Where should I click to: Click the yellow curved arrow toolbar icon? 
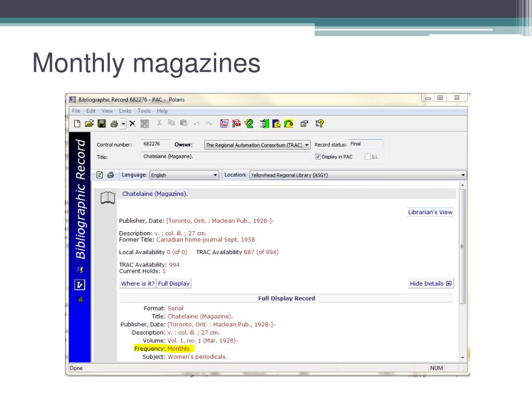289,124
